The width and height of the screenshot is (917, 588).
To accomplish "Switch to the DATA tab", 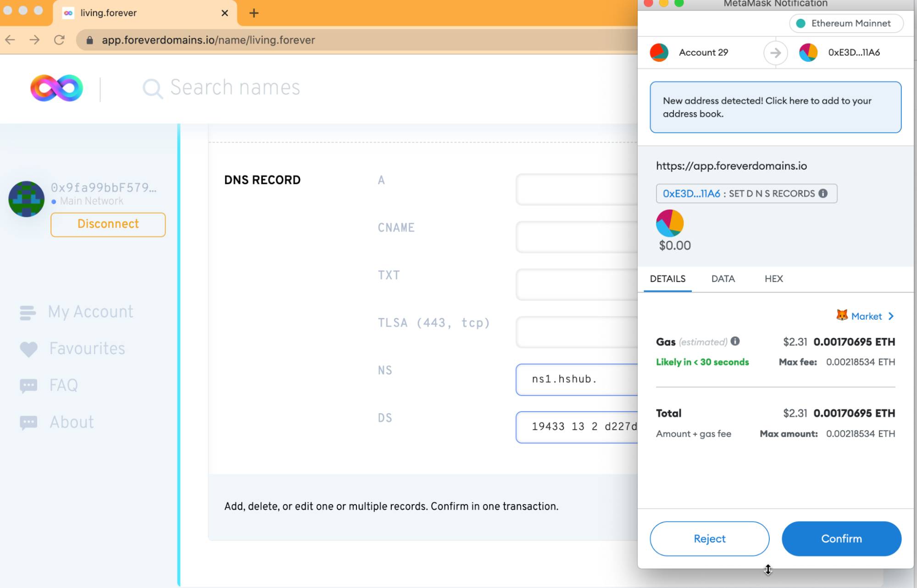I will coord(723,278).
